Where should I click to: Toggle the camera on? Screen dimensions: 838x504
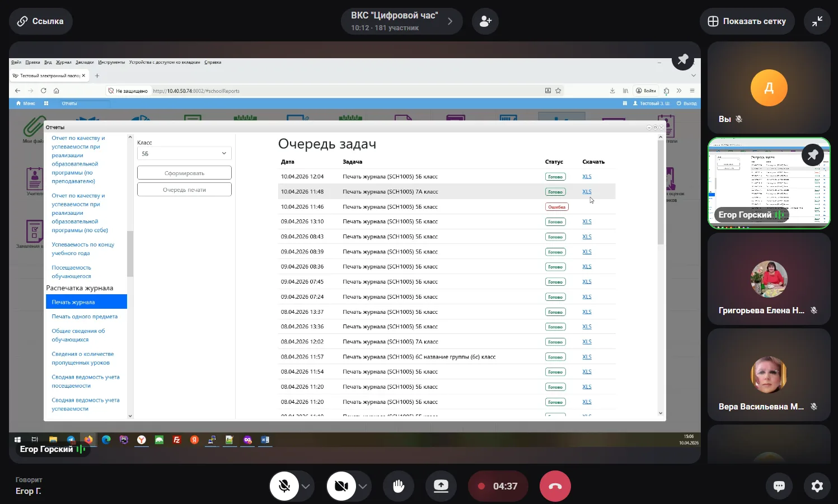point(341,486)
